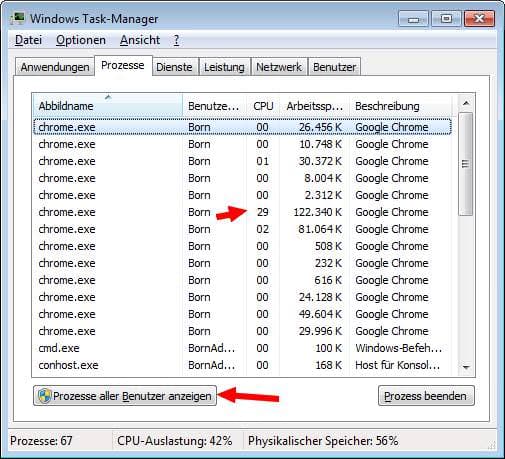Select chrome.exe row with 10.748 K
This screenshot has width=505, height=459.
(x=242, y=144)
